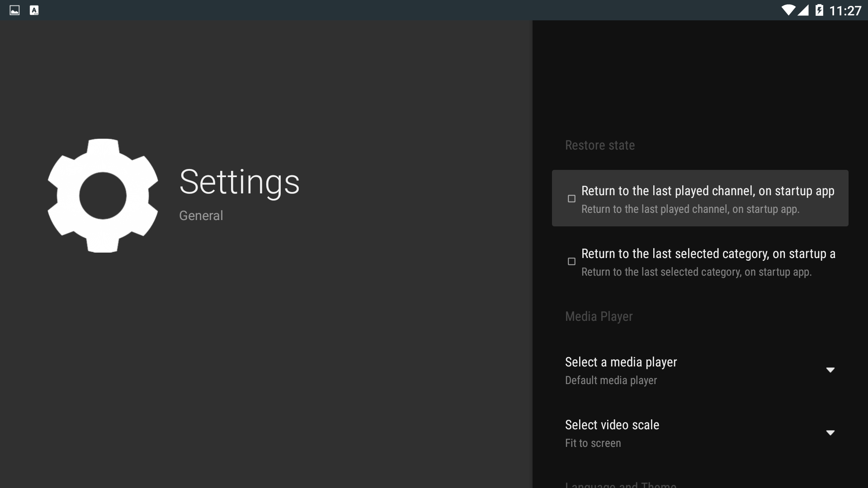The width and height of the screenshot is (868, 488).
Task: Click the media player dropdown arrow icon
Action: pyautogui.click(x=830, y=370)
